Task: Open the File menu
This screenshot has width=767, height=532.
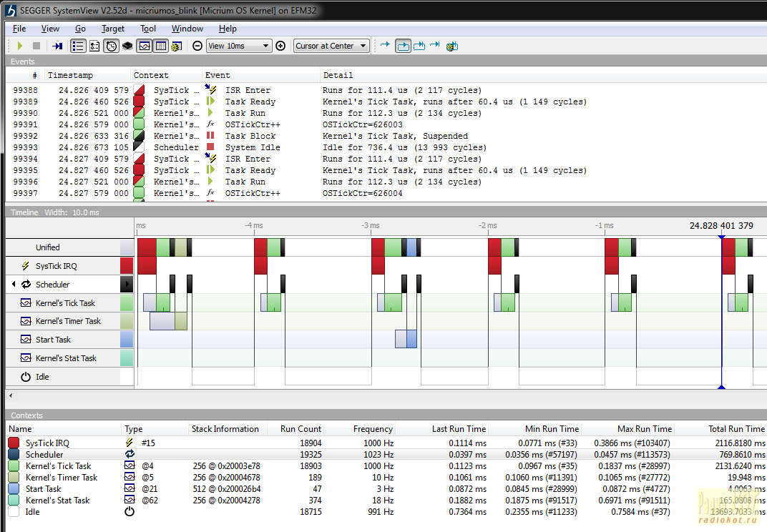Action: [19, 29]
